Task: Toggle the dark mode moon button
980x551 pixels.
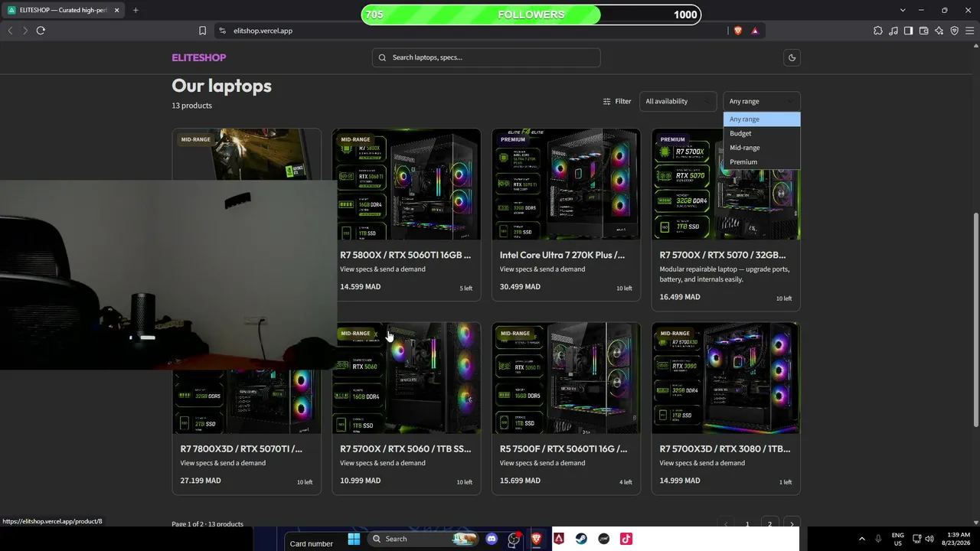Action: click(792, 57)
